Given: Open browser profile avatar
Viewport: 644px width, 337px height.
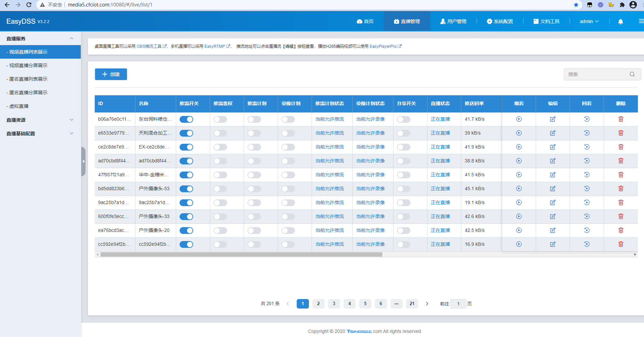Looking at the screenshot, I should 633,5.
